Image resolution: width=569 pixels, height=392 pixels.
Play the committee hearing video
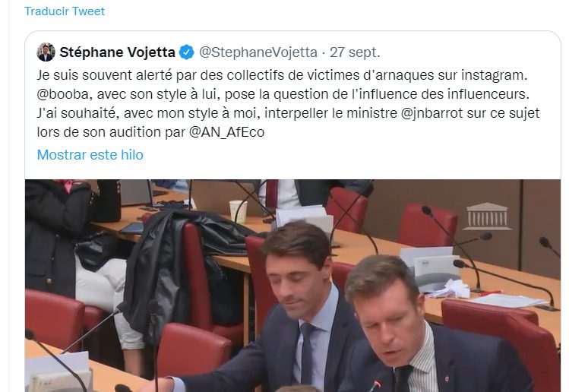[x=292, y=286]
